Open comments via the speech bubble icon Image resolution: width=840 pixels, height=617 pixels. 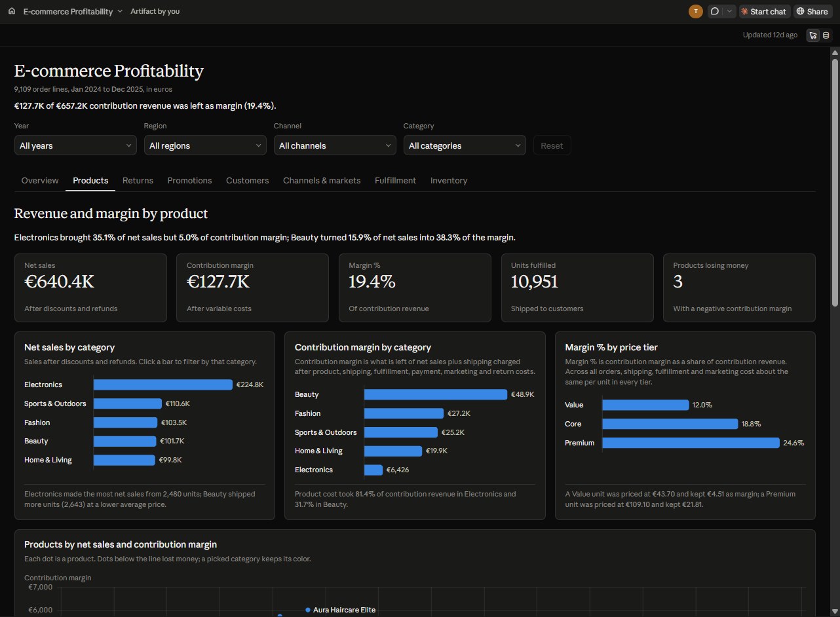click(x=715, y=11)
